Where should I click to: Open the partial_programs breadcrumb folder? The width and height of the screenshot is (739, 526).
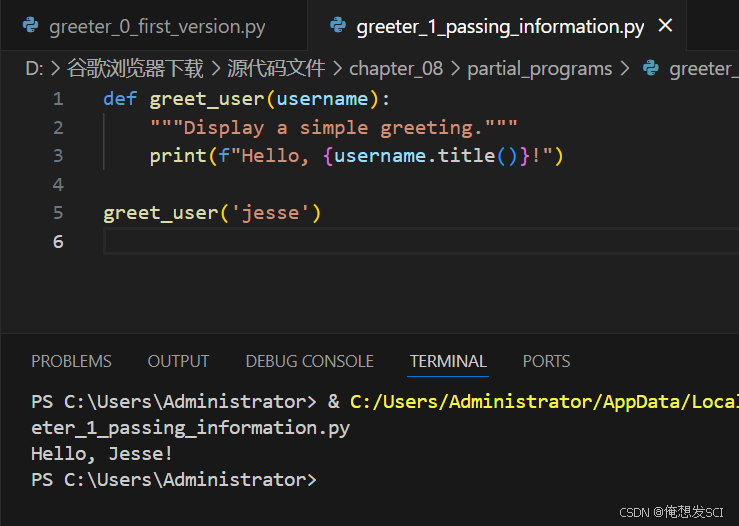coord(540,69)
